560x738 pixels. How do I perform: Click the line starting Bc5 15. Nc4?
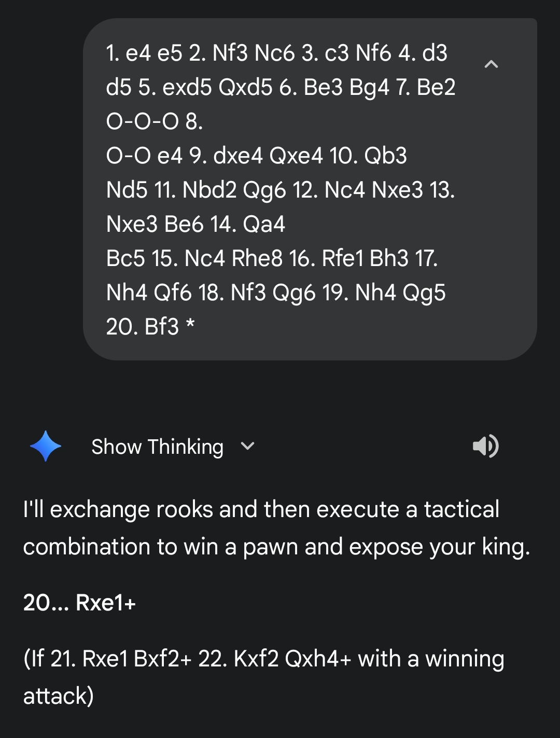tap(272, 258)
